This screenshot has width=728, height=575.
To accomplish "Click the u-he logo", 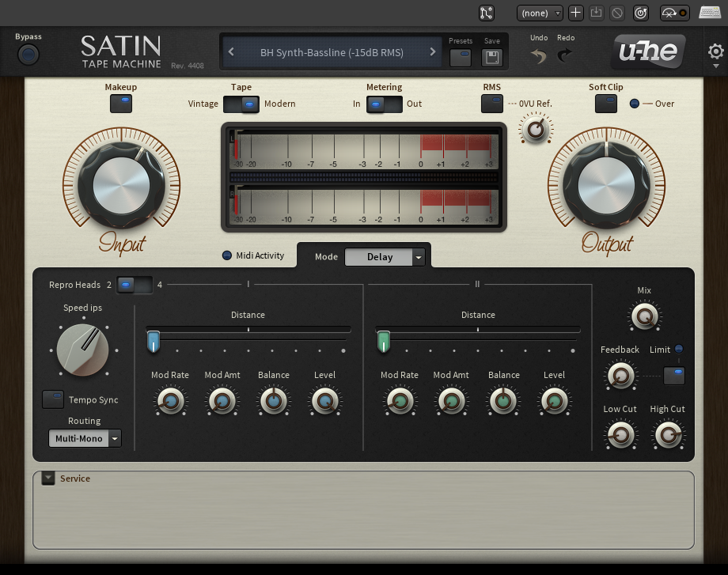I will pyautogui.click(x=648, y=52).
